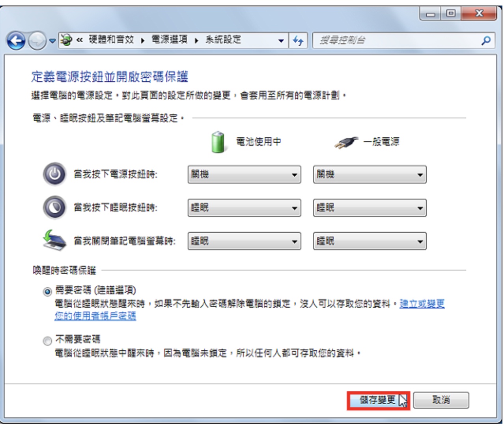Click the greyed Forward arrow button
The image size is (504, 426).
[37, 41]
